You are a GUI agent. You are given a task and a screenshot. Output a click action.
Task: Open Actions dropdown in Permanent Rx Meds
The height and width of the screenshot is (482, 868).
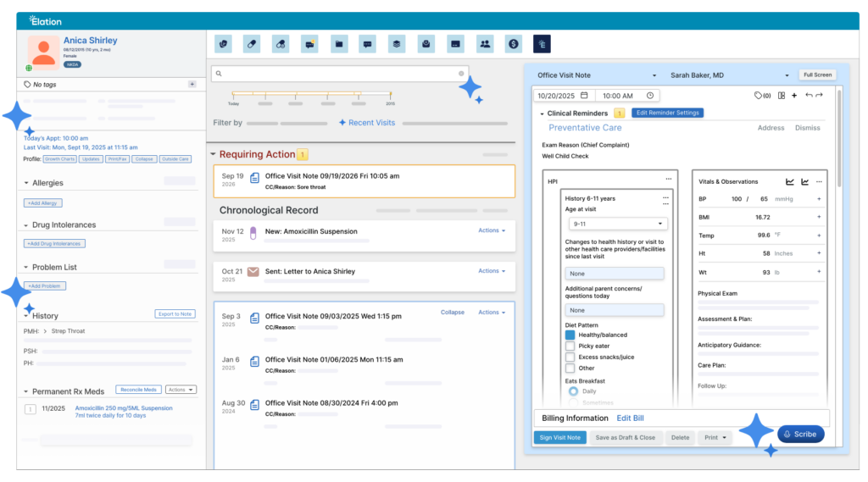click(x=181, y=390)
